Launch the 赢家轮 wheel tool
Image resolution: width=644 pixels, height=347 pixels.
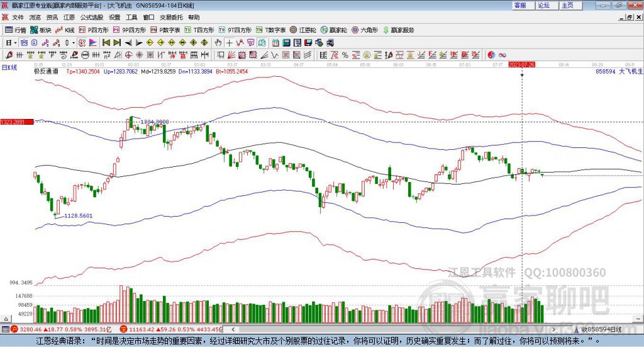[333, 30]
